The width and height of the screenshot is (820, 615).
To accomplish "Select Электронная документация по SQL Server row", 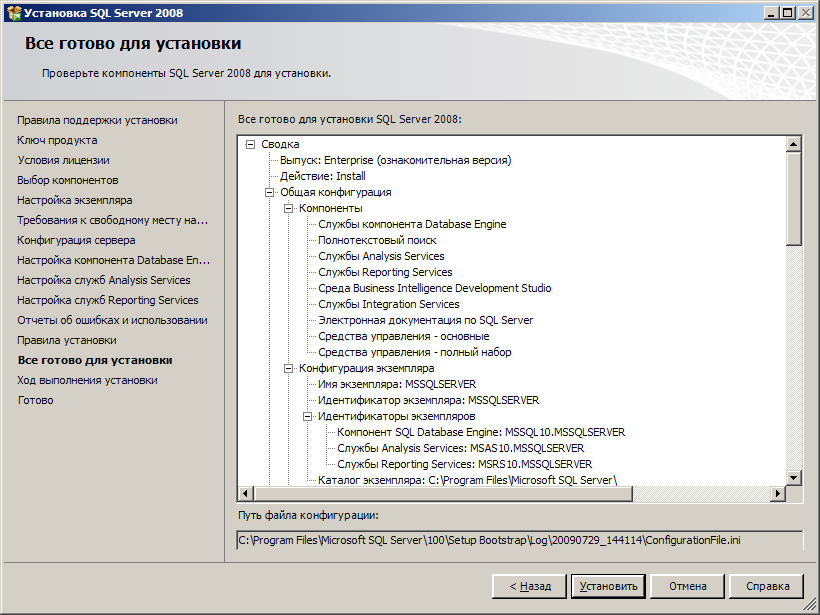I will coord(426,321).
